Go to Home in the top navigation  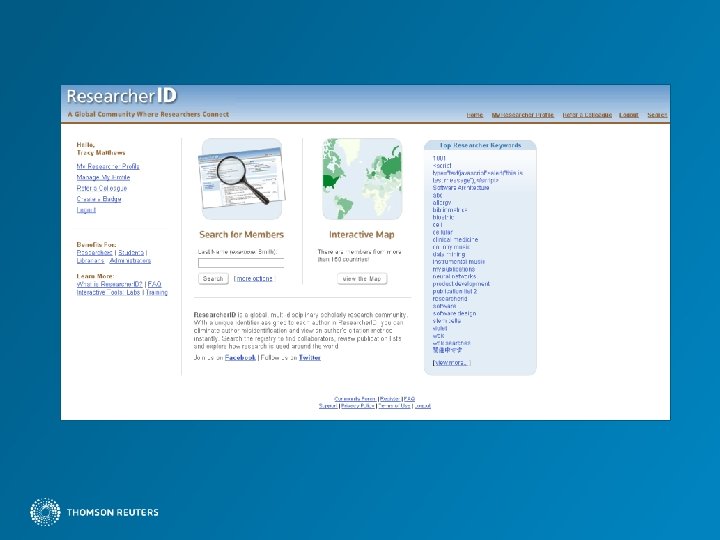tap(475, 115)
